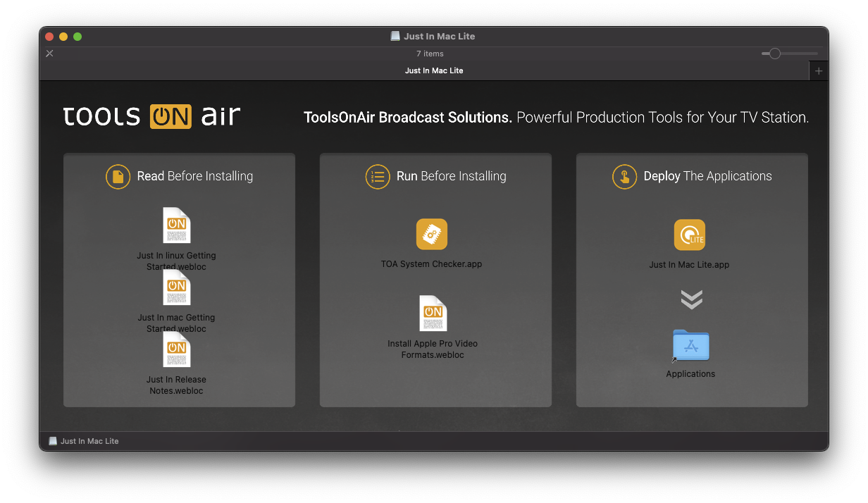Image resolution: width=868 pixels, height=503 pixels.
Task: Select Install Apple Pro Video Formats.webloc icon
Action: tap(433, 313)
